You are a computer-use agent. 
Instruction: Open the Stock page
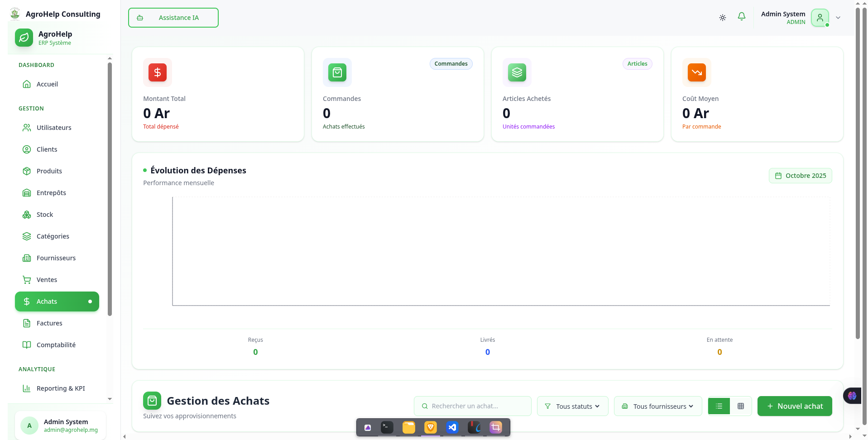click(x=44, y=214)
